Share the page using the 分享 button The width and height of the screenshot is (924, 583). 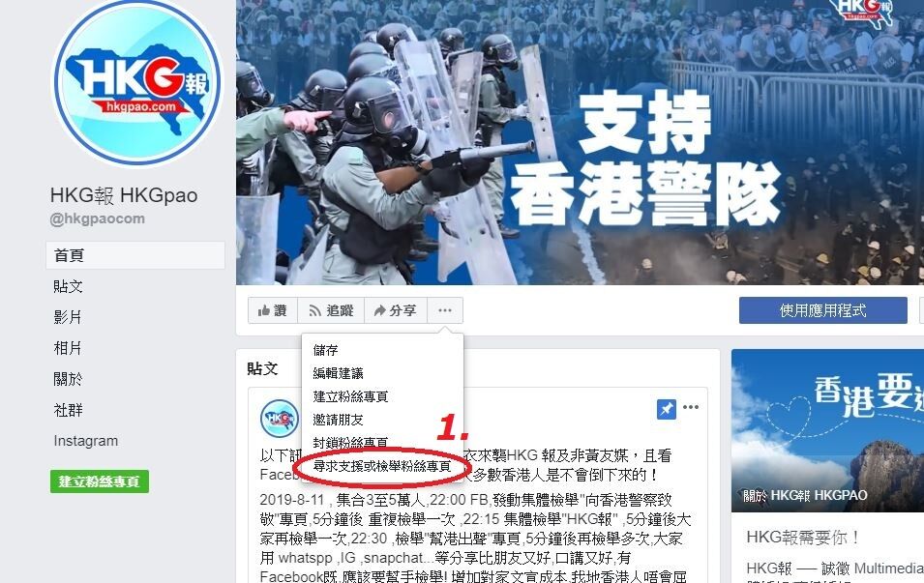pyautogui.click(x=396, y=310)
